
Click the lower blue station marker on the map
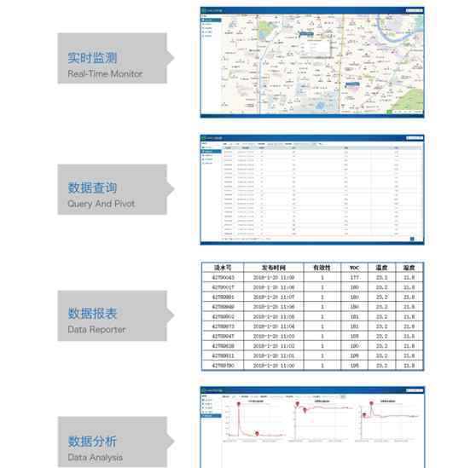pos(352,84)
